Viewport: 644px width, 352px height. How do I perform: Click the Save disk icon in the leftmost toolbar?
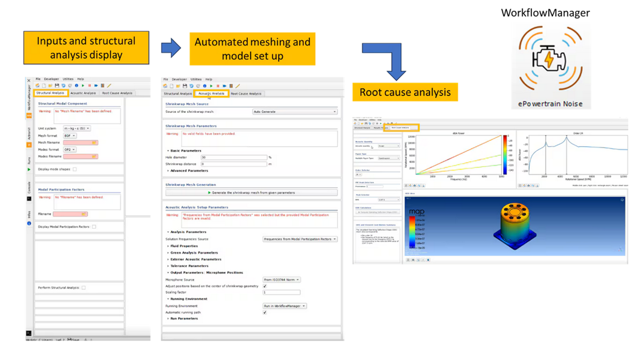(57, 86)
